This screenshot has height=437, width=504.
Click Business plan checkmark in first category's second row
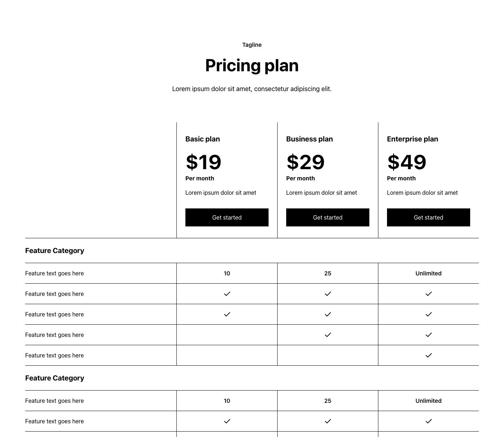tap(328, 294)
